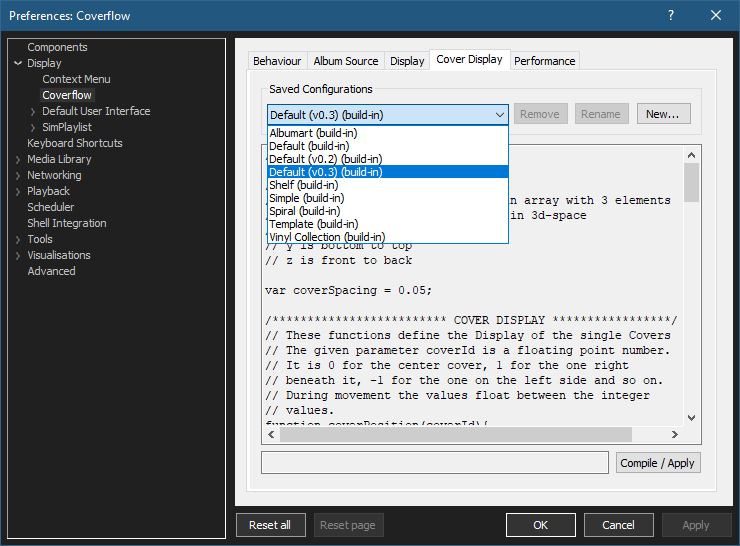Image resolution: width=740 pixels, height=546 pixels.
Task: Open the Album Source tab
Action: point(345,61)
